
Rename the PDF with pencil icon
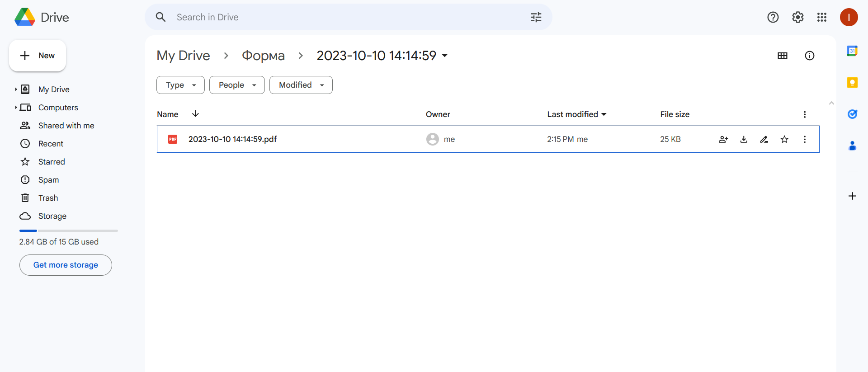(x=764, y=139)
